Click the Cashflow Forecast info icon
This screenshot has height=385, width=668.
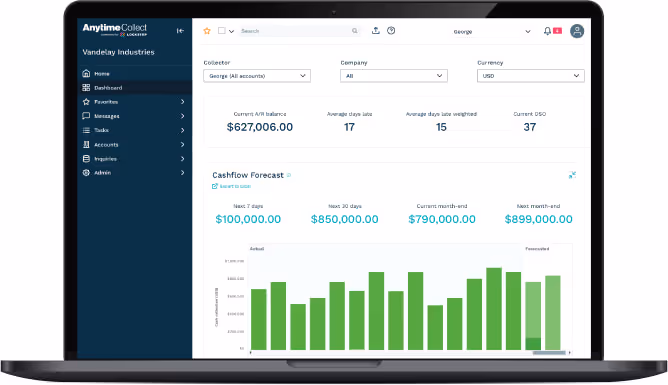point(289,175)
